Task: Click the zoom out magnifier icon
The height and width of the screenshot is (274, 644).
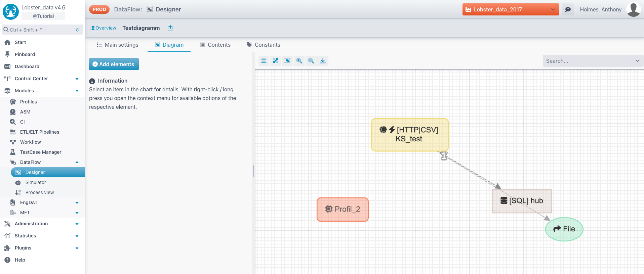Action: click(x=311, y=61)
